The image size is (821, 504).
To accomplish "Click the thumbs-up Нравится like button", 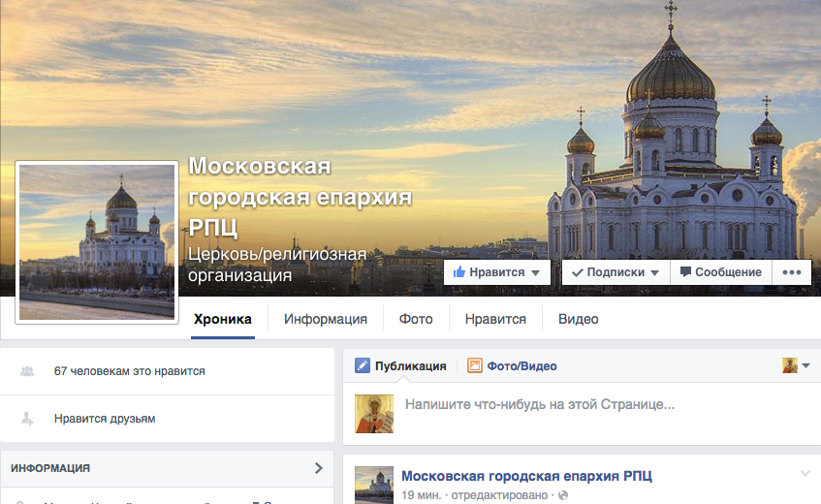I will [x=497, y=272].
